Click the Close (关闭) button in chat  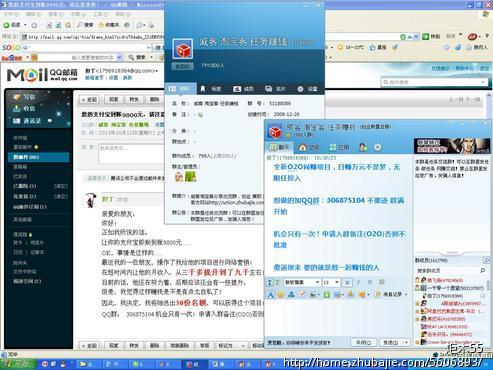(363, 342)
